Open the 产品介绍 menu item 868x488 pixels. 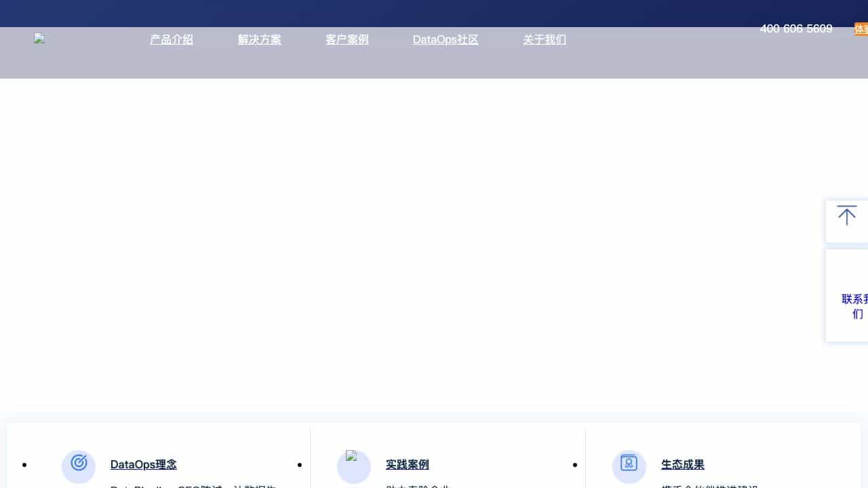pyautogui.click(x=172, y=39)
